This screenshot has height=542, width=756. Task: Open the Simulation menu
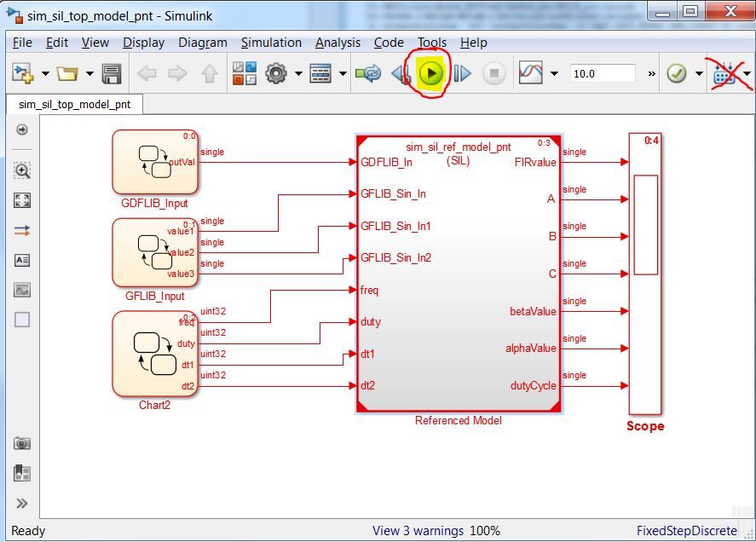pyautogui.click(x=271, y=43)
